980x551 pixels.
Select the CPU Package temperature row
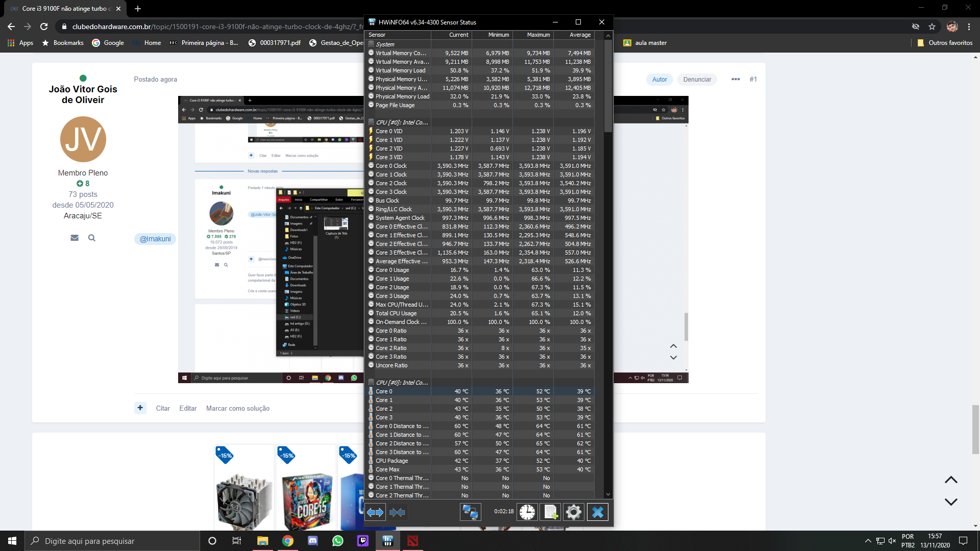(x=480, y=461)
